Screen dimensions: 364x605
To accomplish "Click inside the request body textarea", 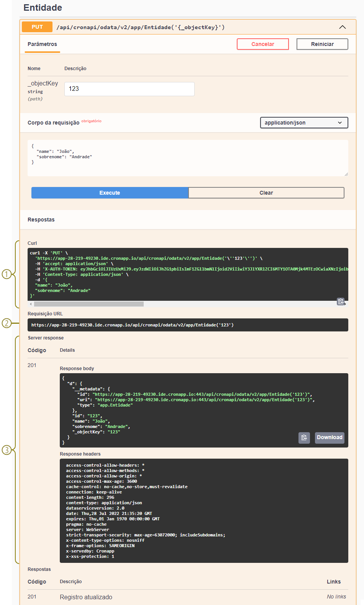I will [x=188, y=158].
